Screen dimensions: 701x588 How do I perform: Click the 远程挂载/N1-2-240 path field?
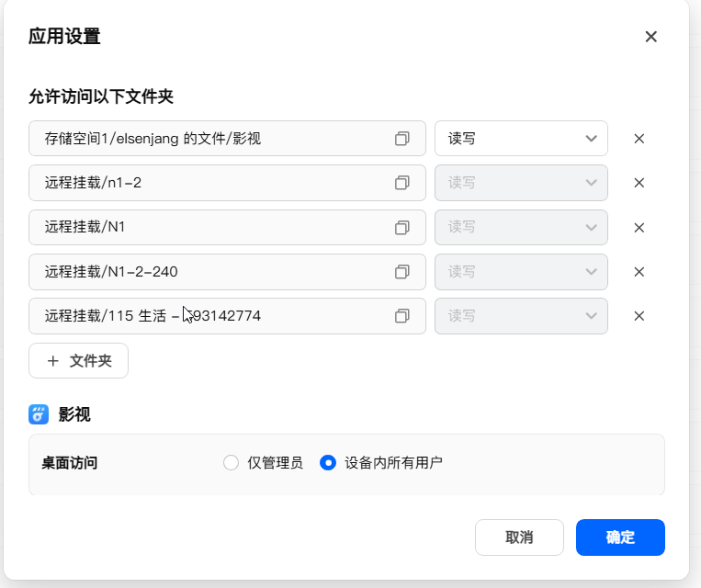[227, 272]
